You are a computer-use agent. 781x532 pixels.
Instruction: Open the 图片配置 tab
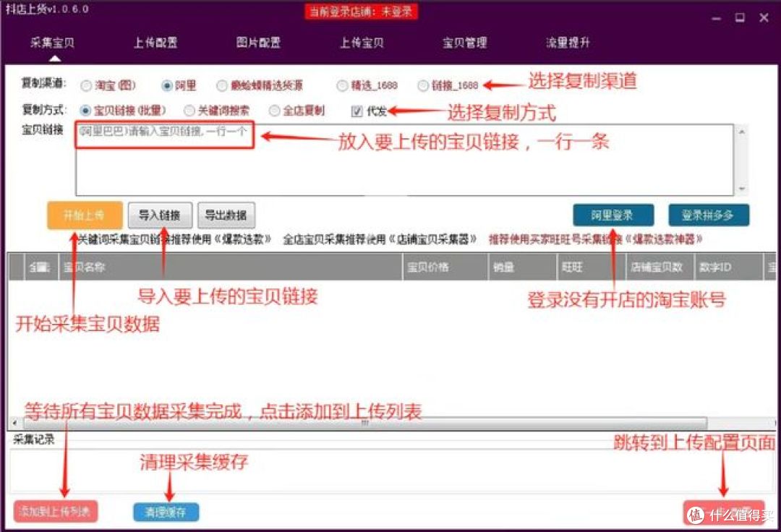tap(258, 43)
